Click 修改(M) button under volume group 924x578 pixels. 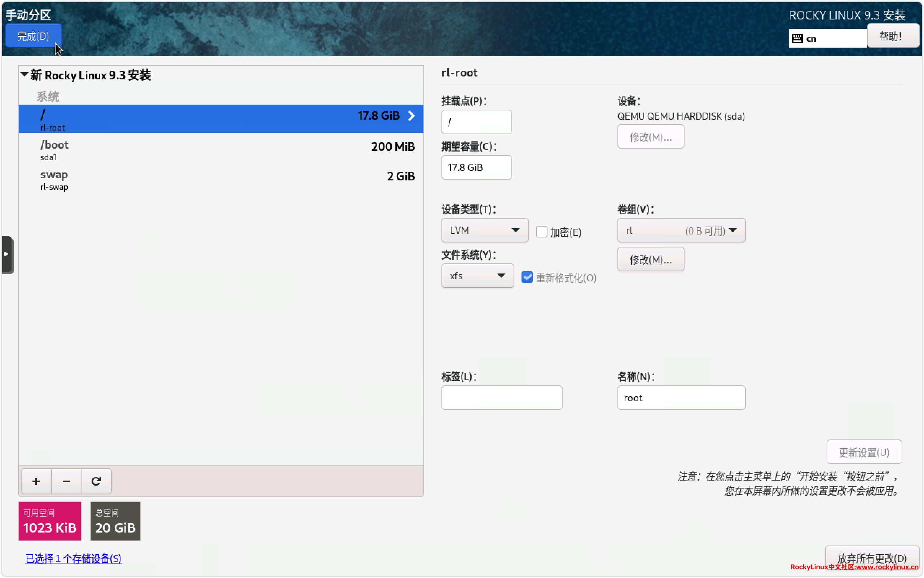[x=650, y=259]
